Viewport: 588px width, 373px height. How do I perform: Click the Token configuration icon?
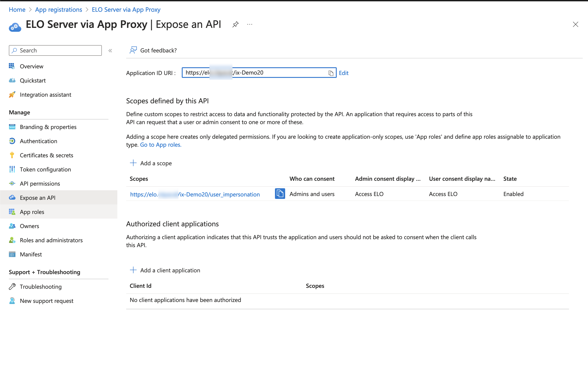point(12,169)
